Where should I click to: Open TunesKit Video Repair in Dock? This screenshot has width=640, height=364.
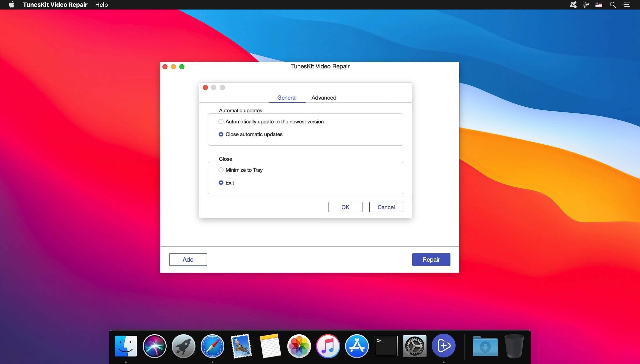click(x=443, y=346)
